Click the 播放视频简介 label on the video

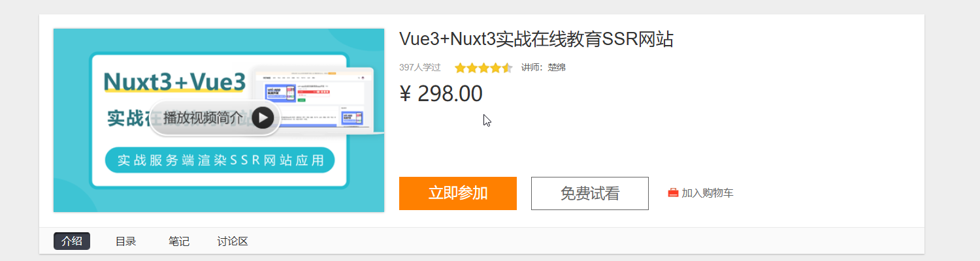point(203,117)
